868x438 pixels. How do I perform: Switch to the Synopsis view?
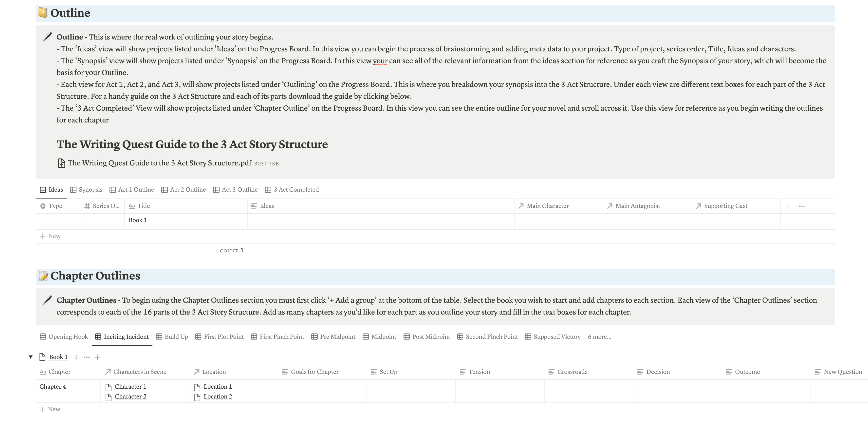(x=90, y=190)
